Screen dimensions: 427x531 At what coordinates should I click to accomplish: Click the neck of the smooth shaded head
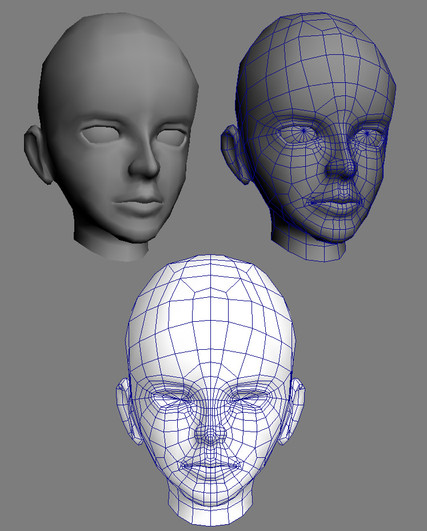pyautogui.click(x=112, y=246)
